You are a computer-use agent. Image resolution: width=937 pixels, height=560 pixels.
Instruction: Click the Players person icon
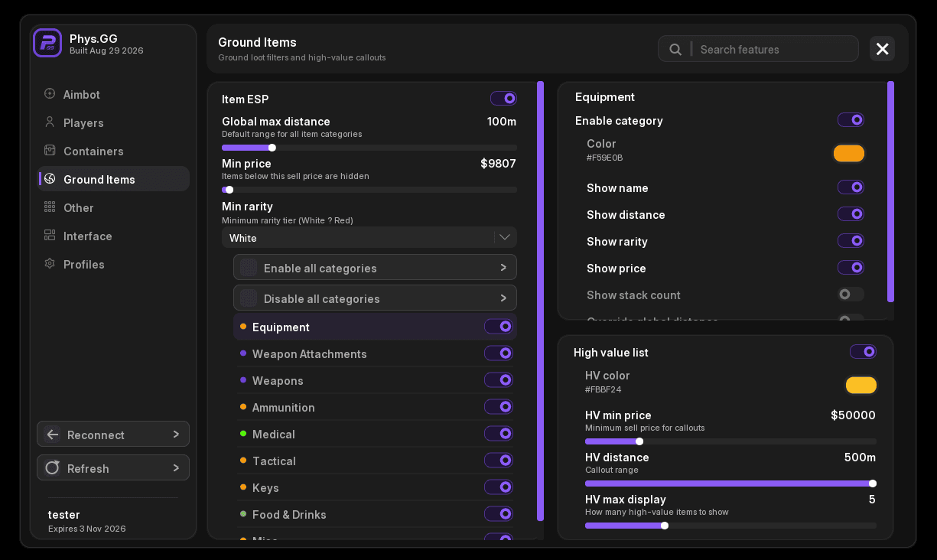50,122
